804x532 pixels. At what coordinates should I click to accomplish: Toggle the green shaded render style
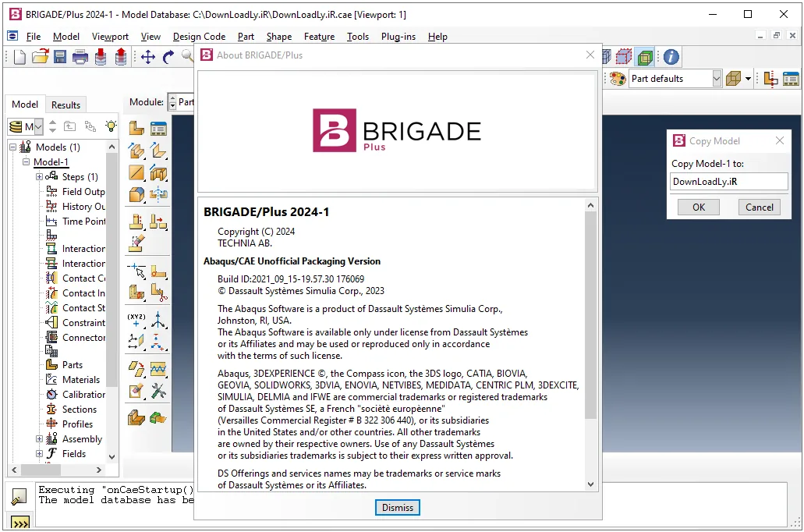645,57
